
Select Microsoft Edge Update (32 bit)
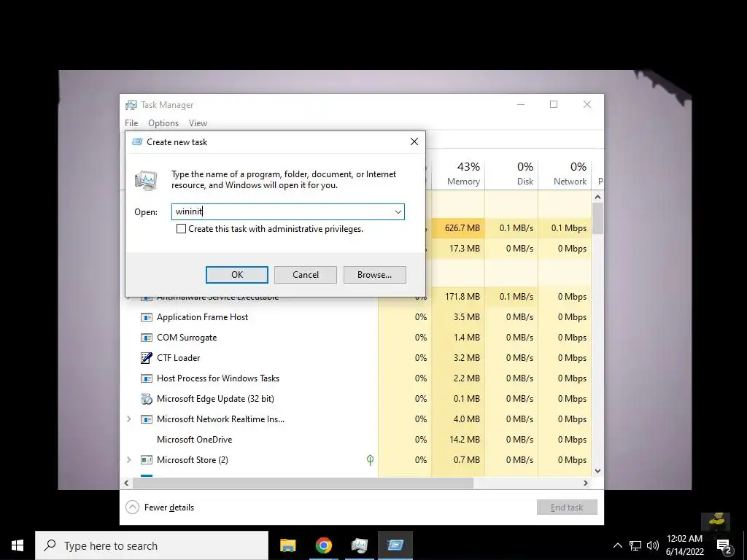tap(356, 399)
